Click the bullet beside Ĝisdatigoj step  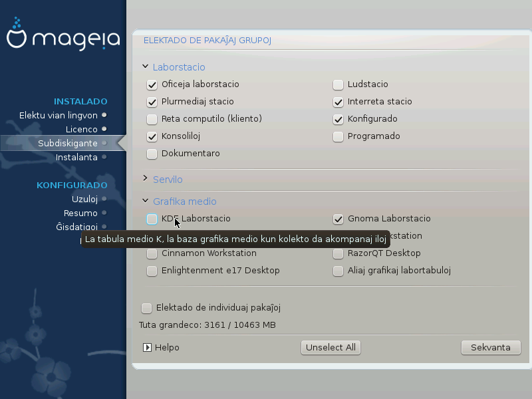point(104,227)
